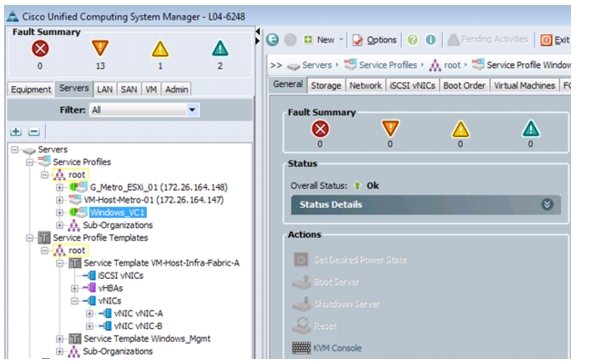590x362 pixels.
Task: Click the collapse navigation pane arrow
Action: (258, 31)
